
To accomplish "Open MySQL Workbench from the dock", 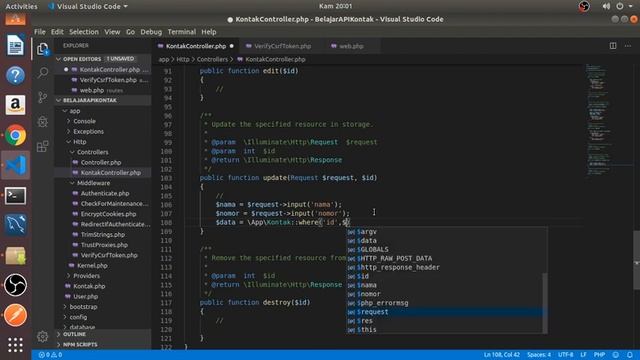I will point(16,225).
